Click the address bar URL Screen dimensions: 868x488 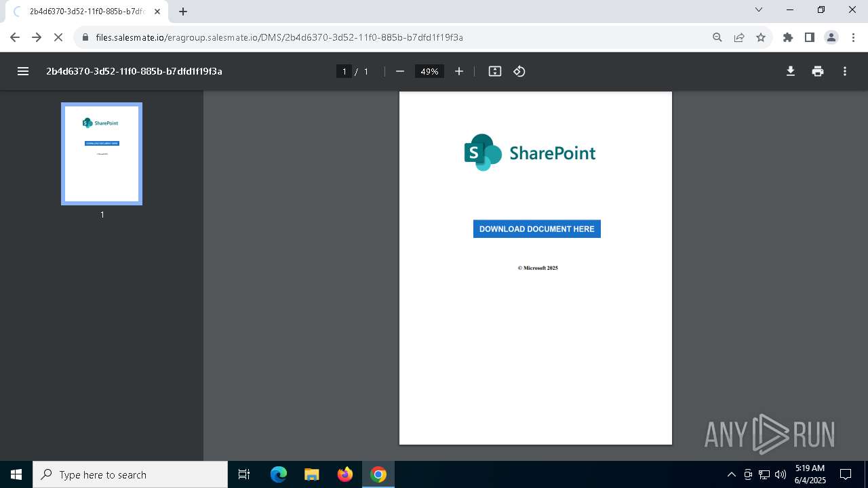click(279, 37)
